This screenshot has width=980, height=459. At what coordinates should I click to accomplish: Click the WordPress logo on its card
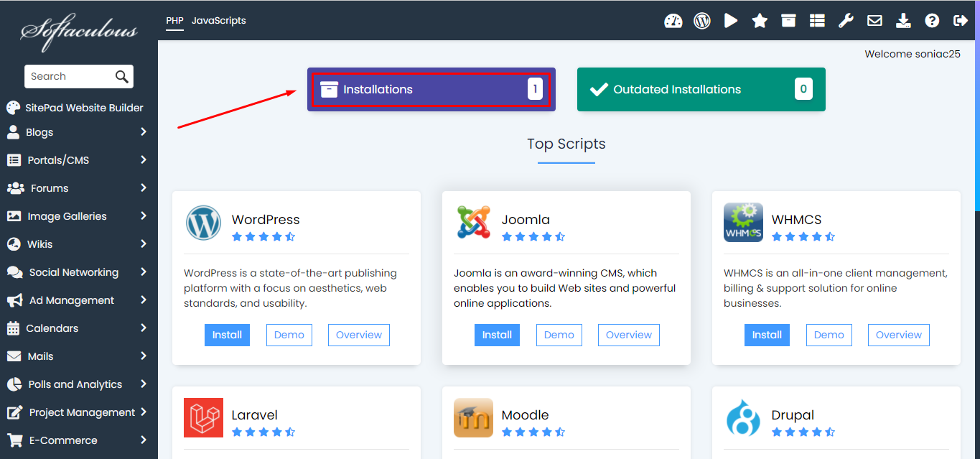click(x=203, y=223)
